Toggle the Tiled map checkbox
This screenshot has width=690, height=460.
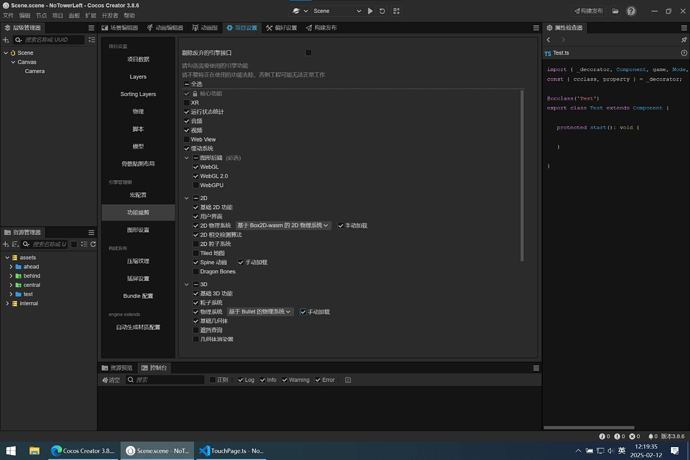(x=196, y=253)
